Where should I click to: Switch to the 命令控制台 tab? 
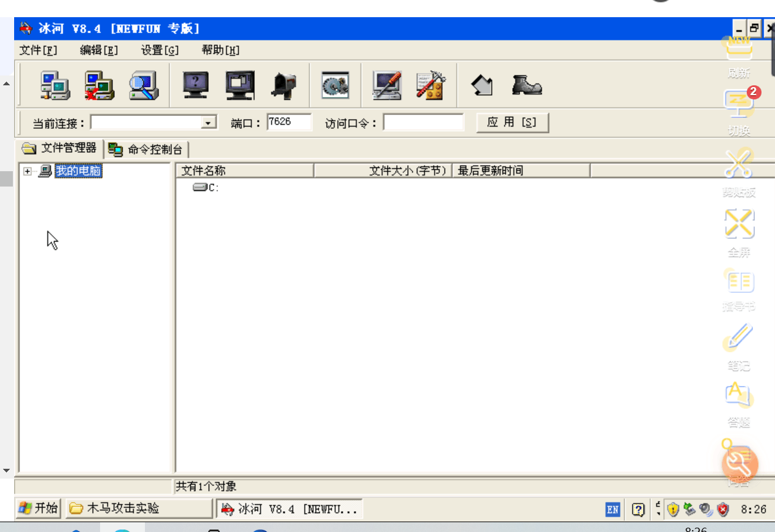point(147,149)
